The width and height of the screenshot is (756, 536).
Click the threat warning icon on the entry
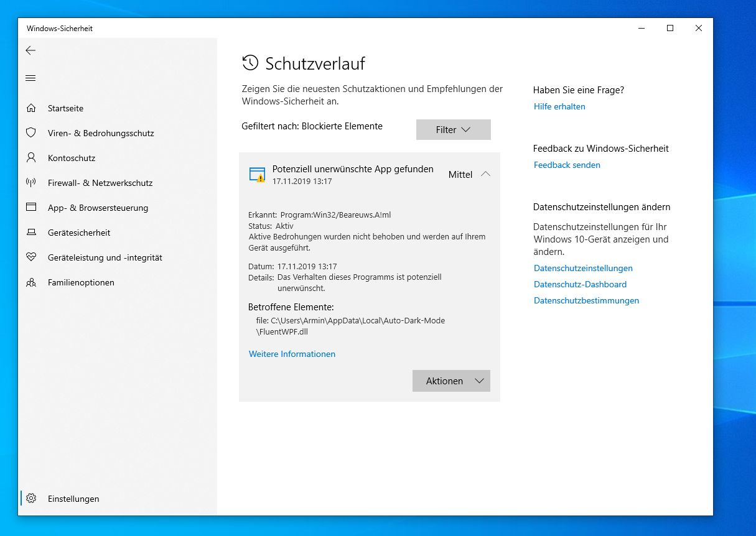[x=256, y=173]
